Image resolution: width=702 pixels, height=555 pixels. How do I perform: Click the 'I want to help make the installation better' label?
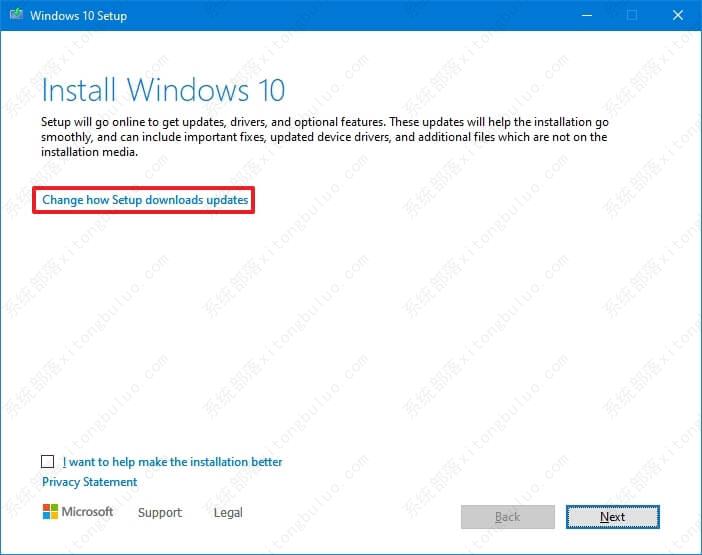click(x=172, y=462)
